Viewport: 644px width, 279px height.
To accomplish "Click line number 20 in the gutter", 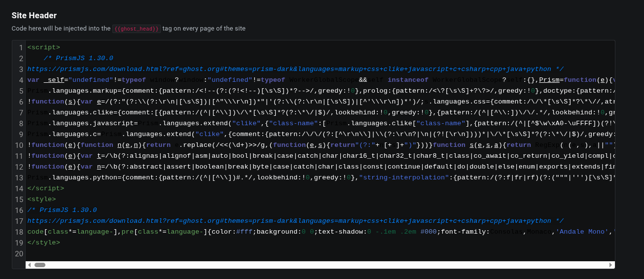I will pos(19,253).
